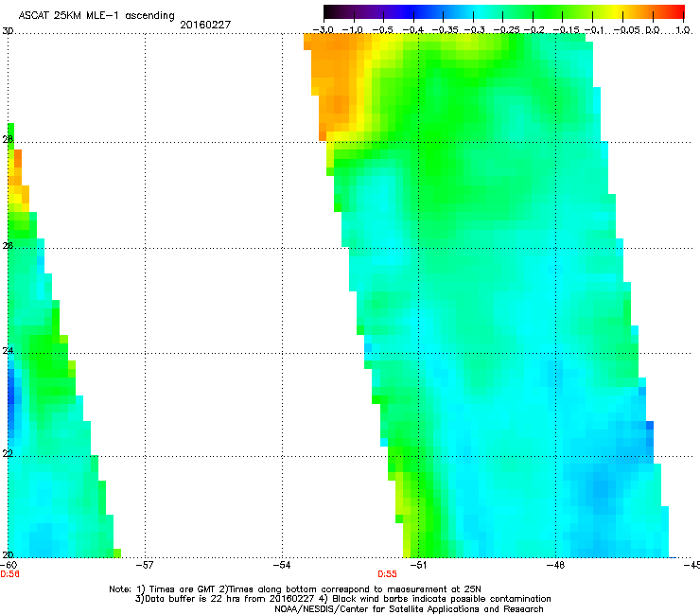Image resolution: width=700 pixels, height=615 pixels.
Task: Click the longitude label -54
Action: [x=282, y=565]
